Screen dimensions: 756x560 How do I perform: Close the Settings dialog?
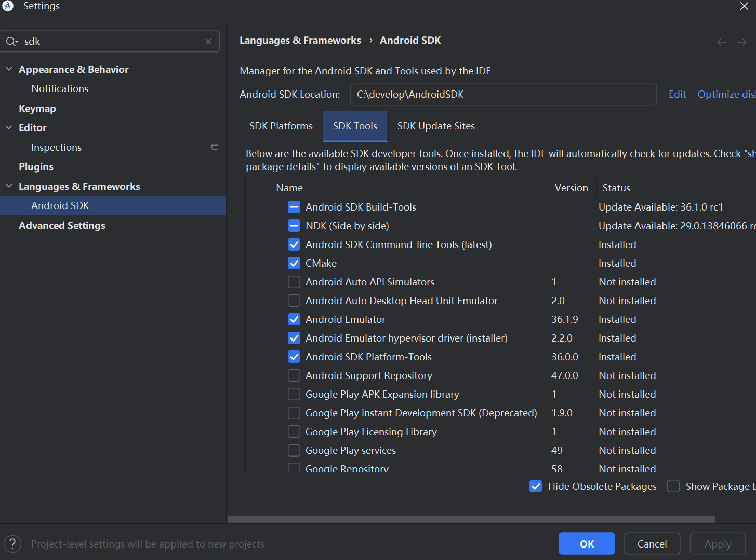click(744, 6)
